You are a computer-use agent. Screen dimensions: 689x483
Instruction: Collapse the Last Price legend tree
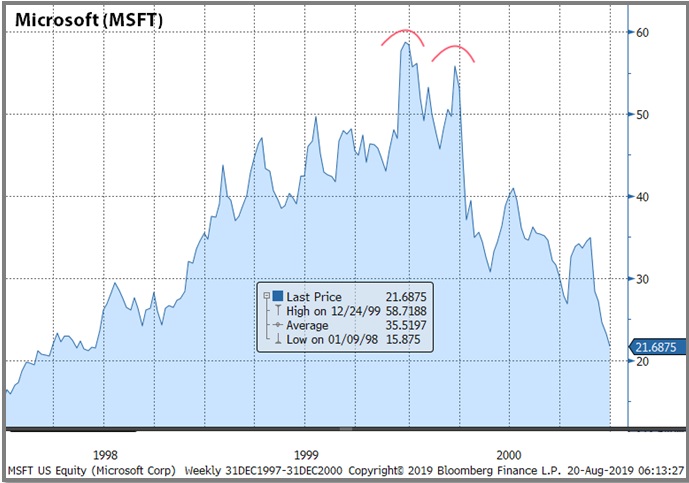[265, 298]
